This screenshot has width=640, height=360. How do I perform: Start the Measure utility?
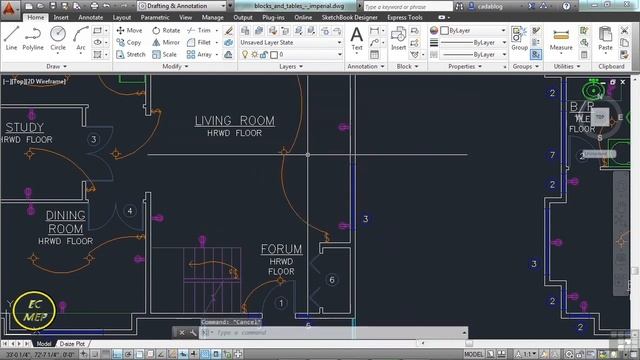click(561, 40)
